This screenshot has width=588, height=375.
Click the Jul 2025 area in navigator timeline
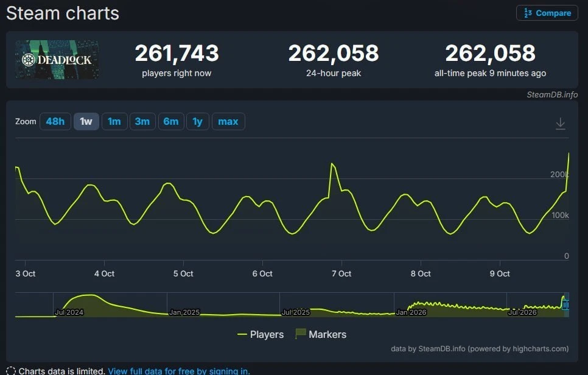point(295,312)
